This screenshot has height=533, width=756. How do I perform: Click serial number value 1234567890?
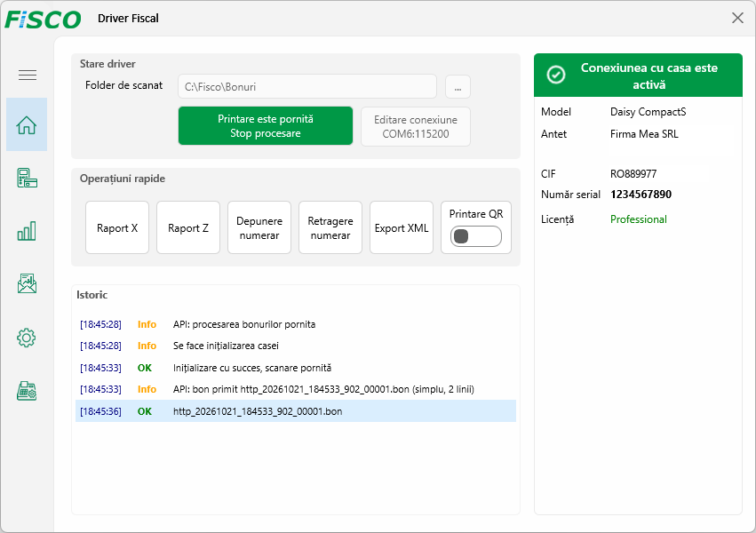coord(641,195)
